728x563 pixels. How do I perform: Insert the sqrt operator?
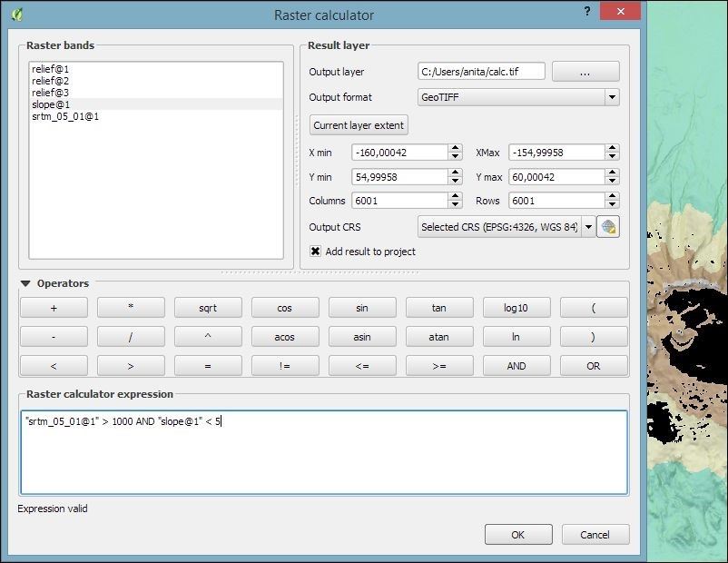[x=208, y=308]
